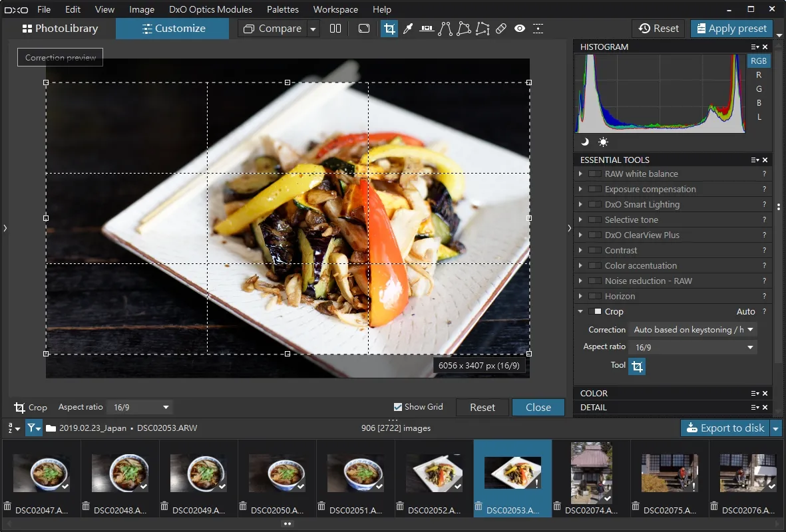Image resolution: width=786 pixels, height=532 pixels.
Task: Uncheck the Show Grid checkbox
Action: click(x=398, y=407)
